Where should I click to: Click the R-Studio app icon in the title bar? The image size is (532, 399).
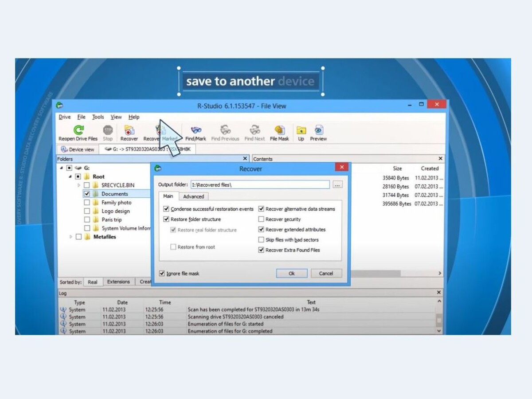[60, 106]
